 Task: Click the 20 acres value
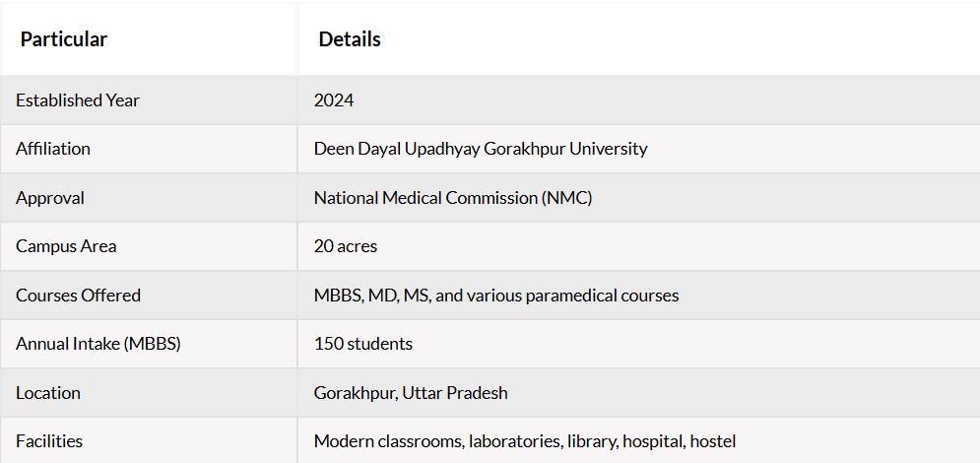[346, 246]
